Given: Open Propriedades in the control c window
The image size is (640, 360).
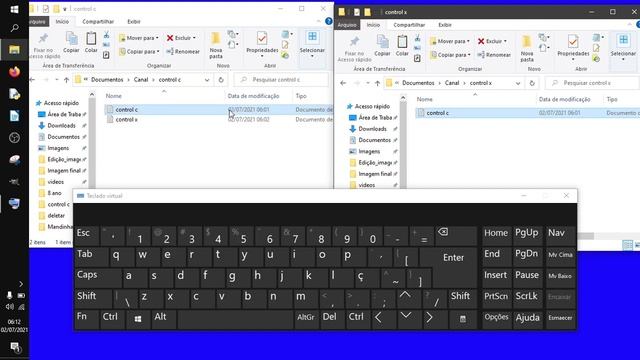Looking at the screenshot, I should click(262, 43).
